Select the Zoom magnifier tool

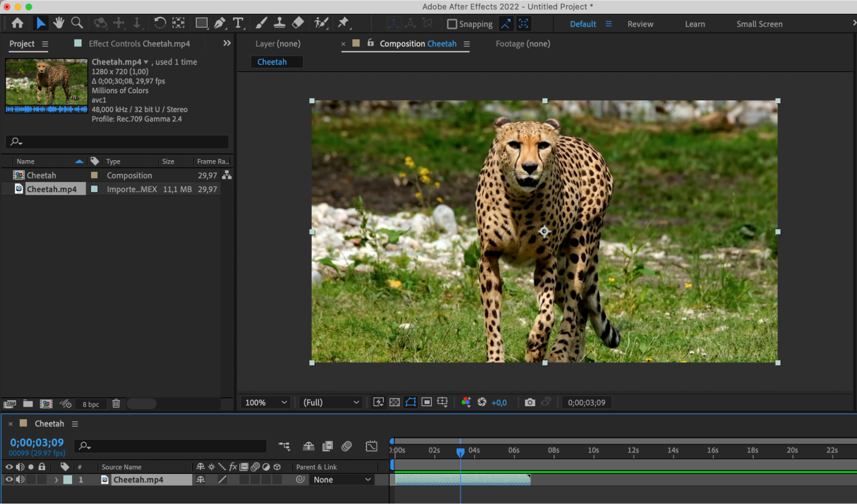tap(77, 23)
